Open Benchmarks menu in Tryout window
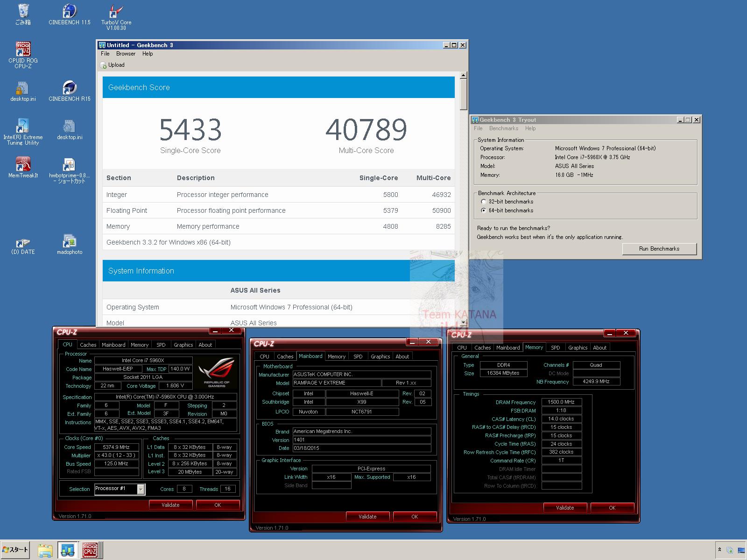Screen dimensions: 747x560 (503, 128)
